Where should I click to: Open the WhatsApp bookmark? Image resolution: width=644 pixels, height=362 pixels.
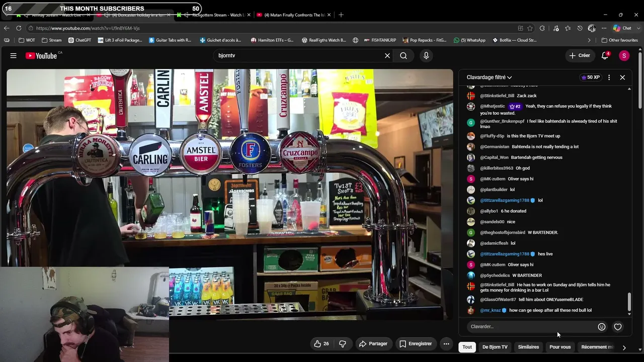[x=469, y=40]
